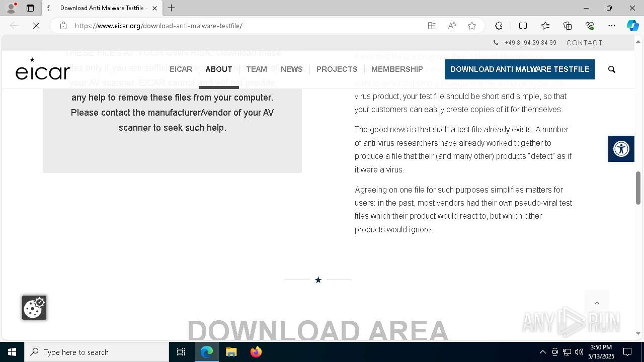
Task: Open the clock and calendar
Action: tap(601, 352)
